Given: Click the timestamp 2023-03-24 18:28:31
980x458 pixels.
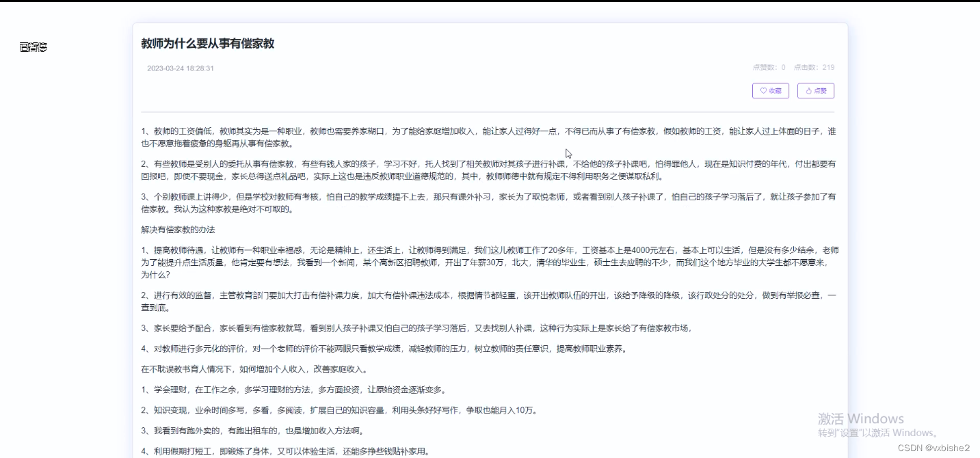Looking at the screenshot, I should (x=181, y=68).
